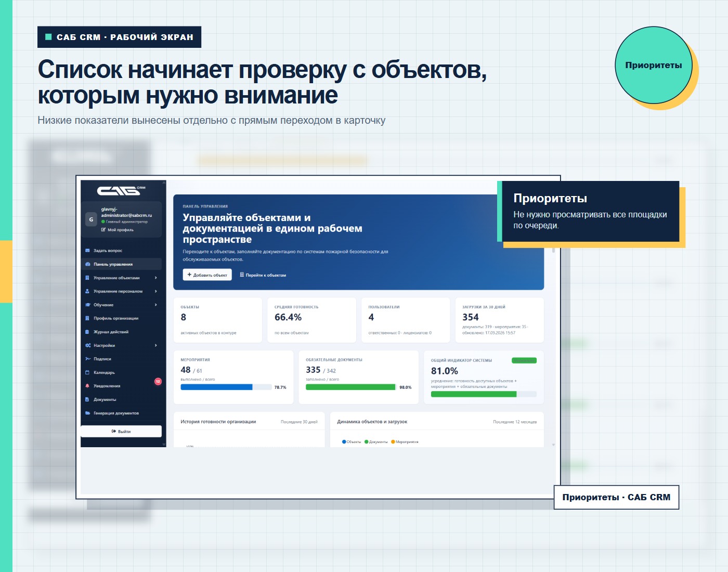The image size is (728, 572).
Task: Click the building icon of Управление объектами
Action: 87,278
